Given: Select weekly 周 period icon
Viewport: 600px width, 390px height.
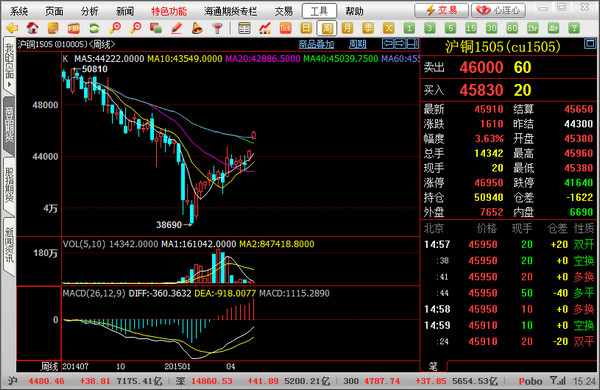Looking at the screenshot, I should pyautogui.click(x=327, y=28).
